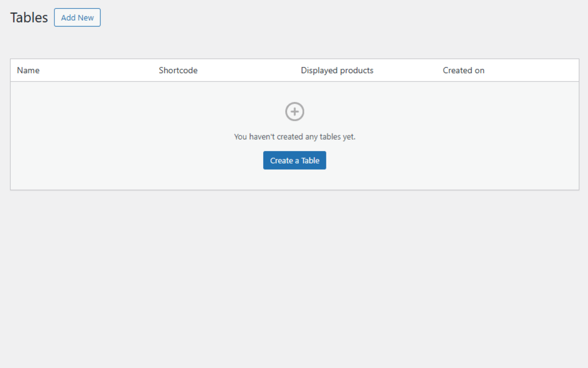
Task: Start a new table with Create a Table
Action: 294,160
